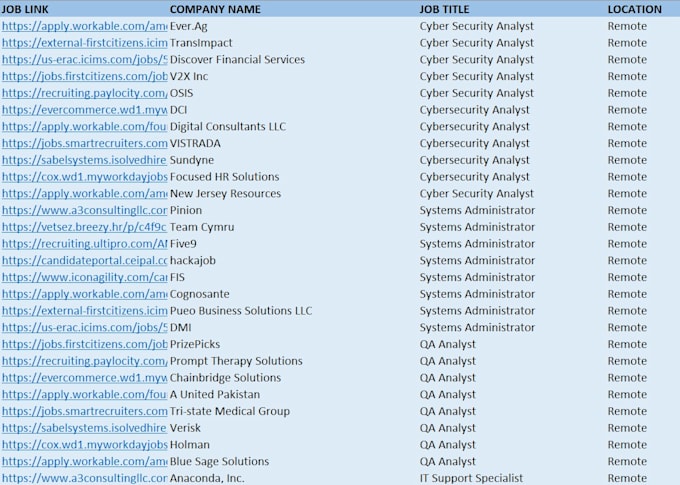Click Systems Administrator title in the Cognosante row
The height and width of the screenshot is (485, 680).
pos(477,294)
